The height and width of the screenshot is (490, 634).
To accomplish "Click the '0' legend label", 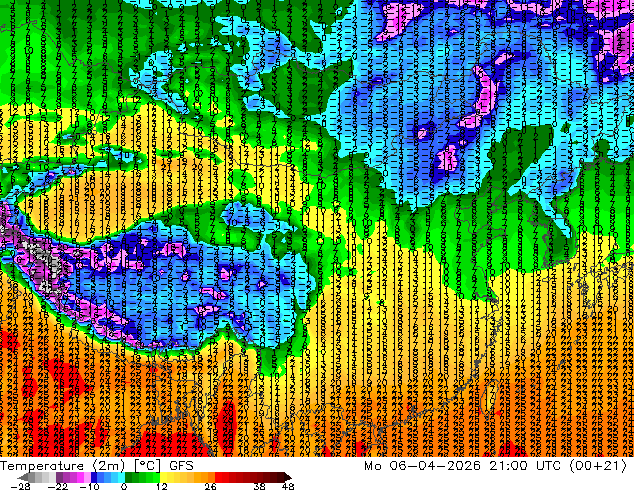I will 124,486.
